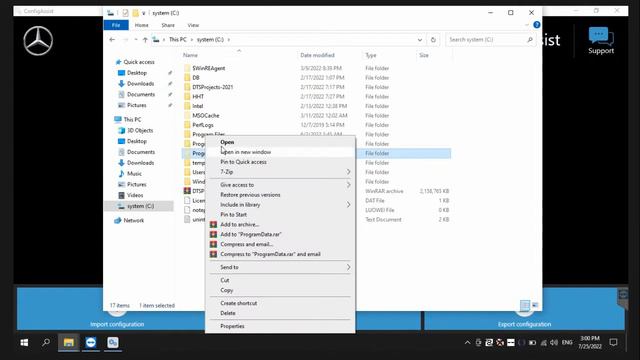Image resolution: width=640 pixels, height=360 pixels.
Task: Click the Mercedes-Benz star logo
Action: coord(38,41)
